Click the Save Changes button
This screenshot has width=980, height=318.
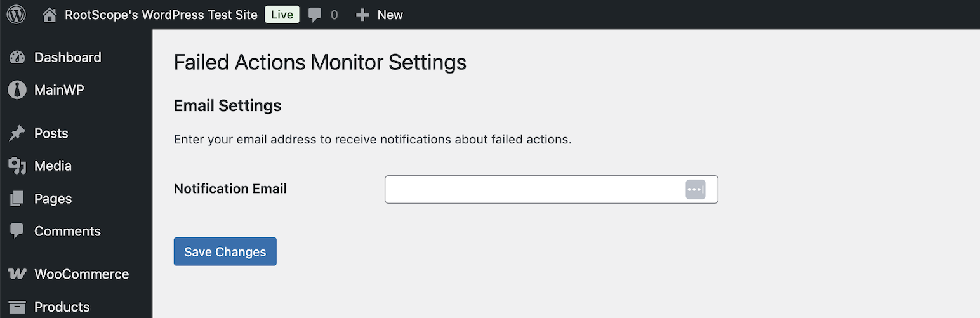(225, 252)
